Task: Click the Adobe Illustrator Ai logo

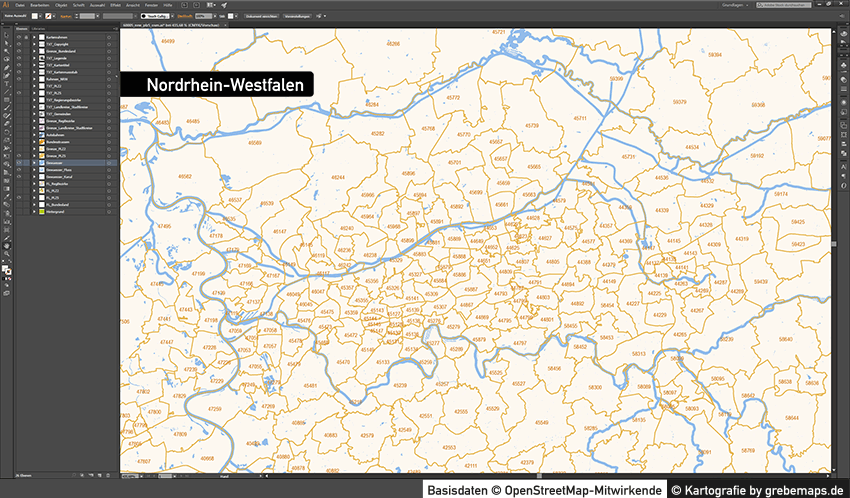Action: (7, 5)
